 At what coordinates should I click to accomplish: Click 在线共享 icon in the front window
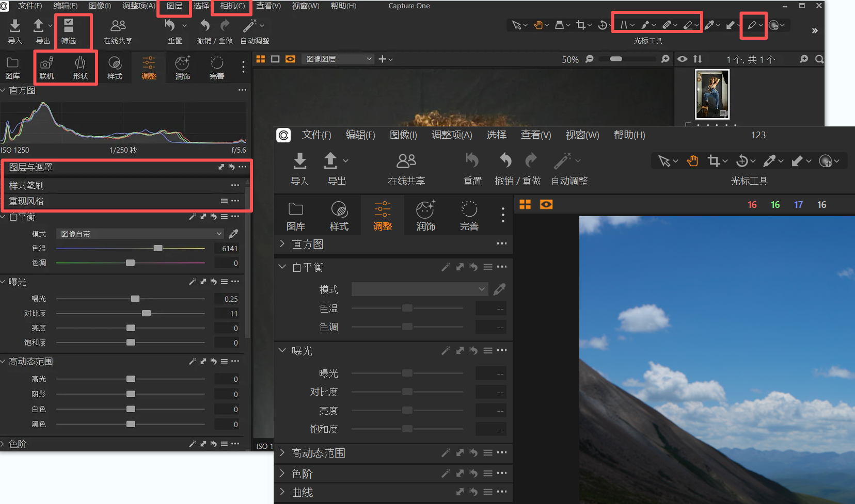[406, 161]
